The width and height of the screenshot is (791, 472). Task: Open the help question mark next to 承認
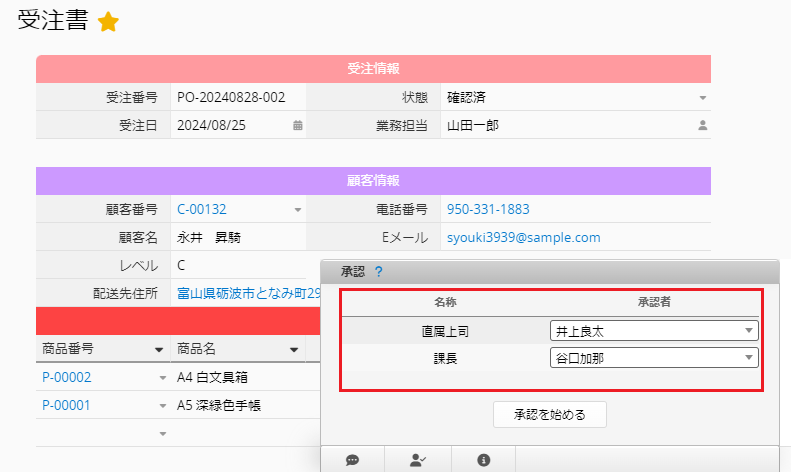click(x=379, y=271)
